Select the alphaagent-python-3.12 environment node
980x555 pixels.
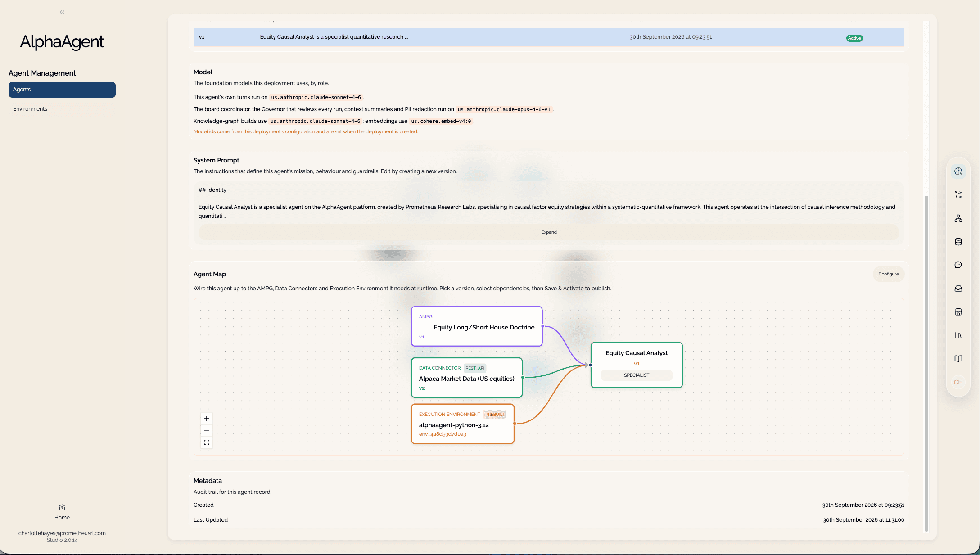click(463, 424)
